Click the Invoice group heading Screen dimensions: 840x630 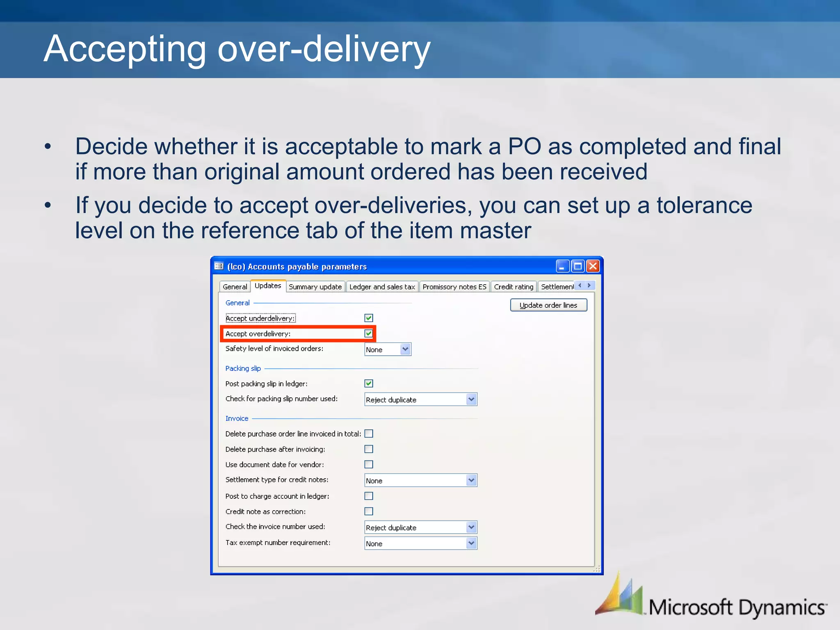(237, 418)
